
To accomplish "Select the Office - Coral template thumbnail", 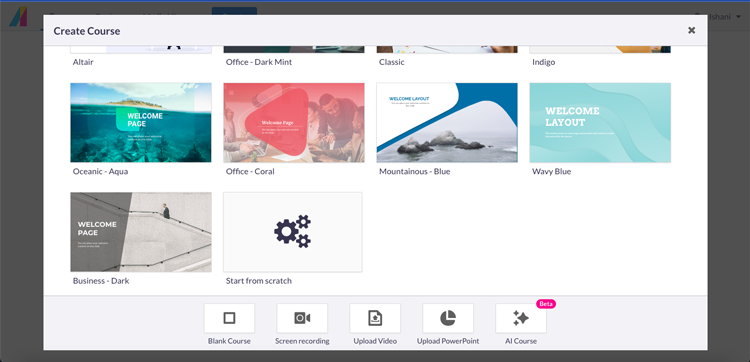I will point(294,122).
